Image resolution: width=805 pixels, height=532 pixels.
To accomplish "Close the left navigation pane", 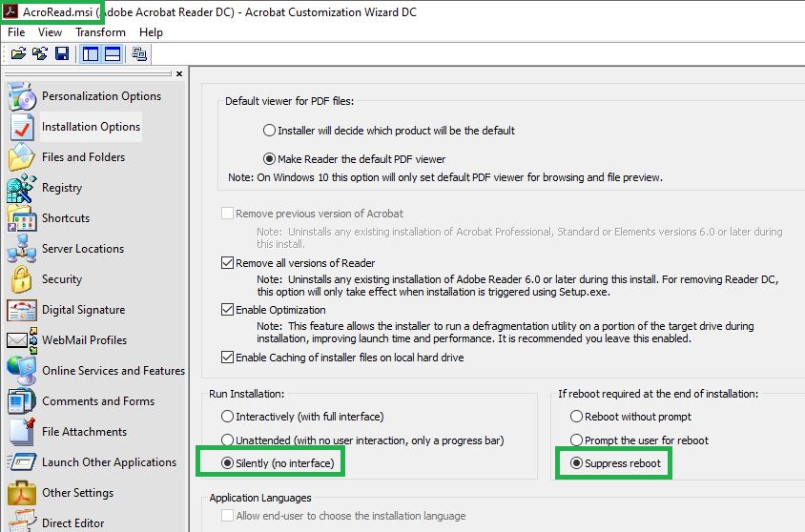I will (x=179, y=73).
